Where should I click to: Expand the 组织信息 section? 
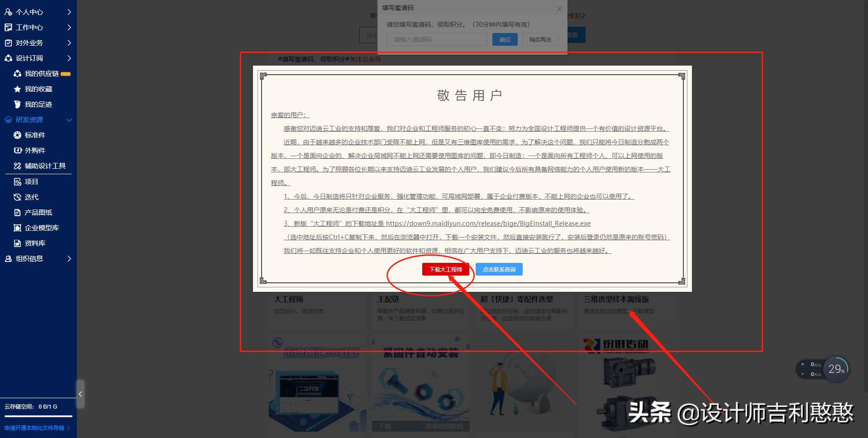tap(69, 258)
